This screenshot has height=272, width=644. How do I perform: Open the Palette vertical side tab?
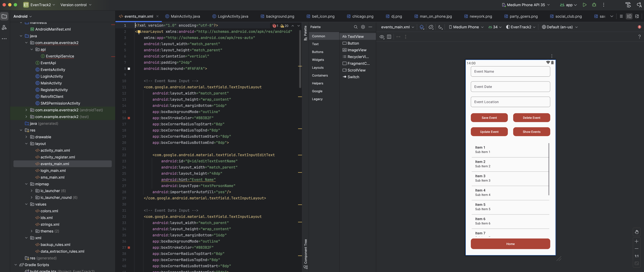point(305,33)
